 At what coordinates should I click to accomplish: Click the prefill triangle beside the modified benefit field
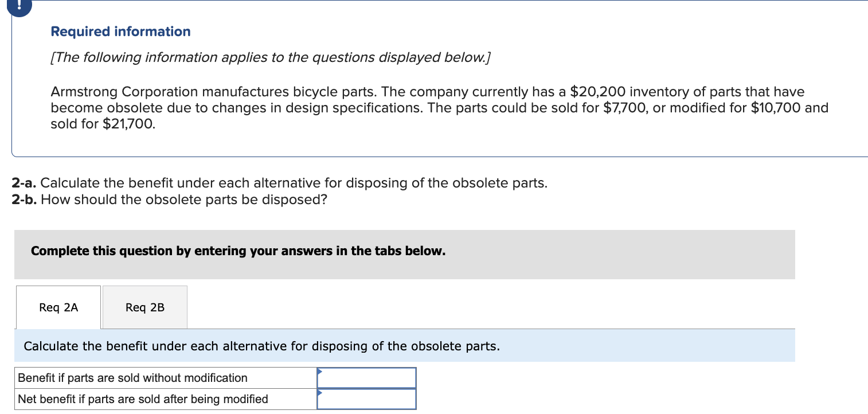tap(319, 393)
